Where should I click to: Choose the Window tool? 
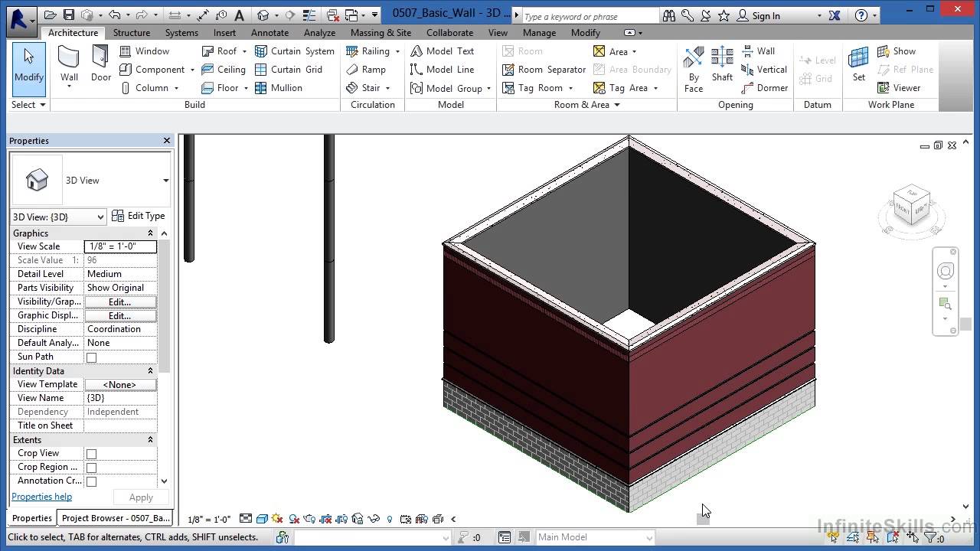(145, 51)
